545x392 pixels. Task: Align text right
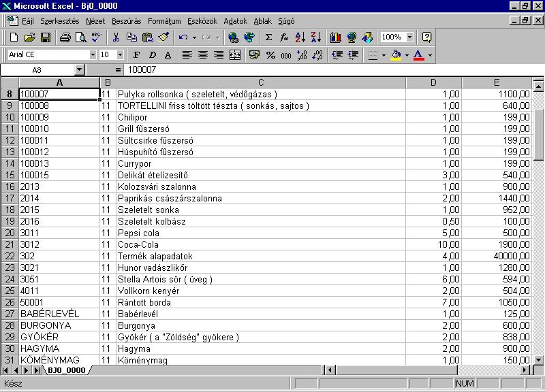[x=219, y=55]
